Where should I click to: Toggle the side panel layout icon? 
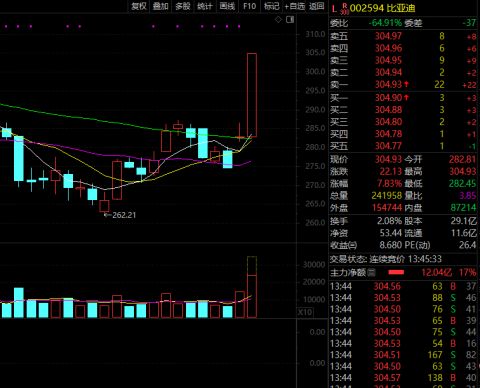(x=290, y=20)
